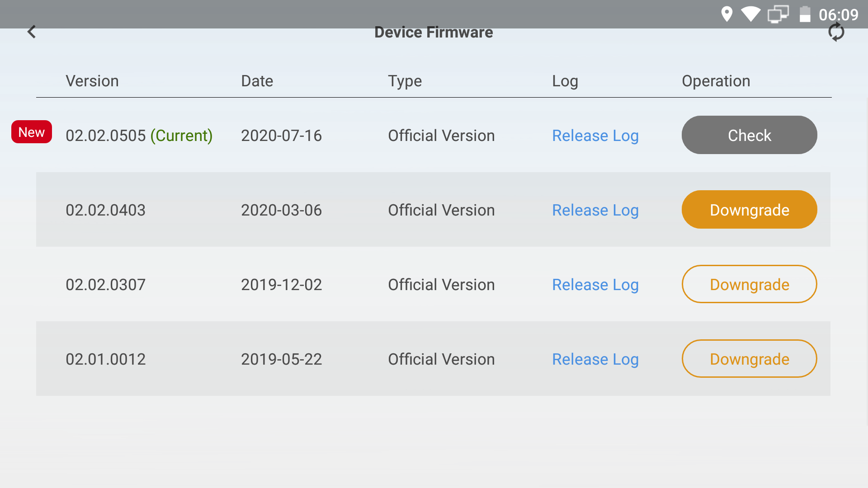868x488 pixels.
Task: Tap the red New badge
Action: click(x=32, y=132)
